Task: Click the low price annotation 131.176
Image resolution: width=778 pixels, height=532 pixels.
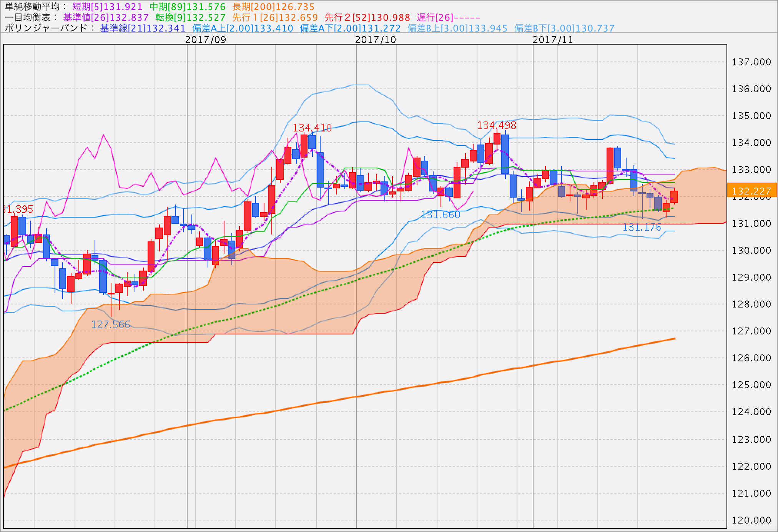Action: [642, 228]
